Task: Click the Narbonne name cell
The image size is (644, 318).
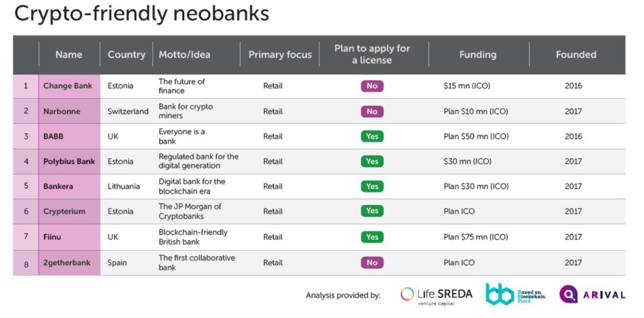Action: click(69, 111)
